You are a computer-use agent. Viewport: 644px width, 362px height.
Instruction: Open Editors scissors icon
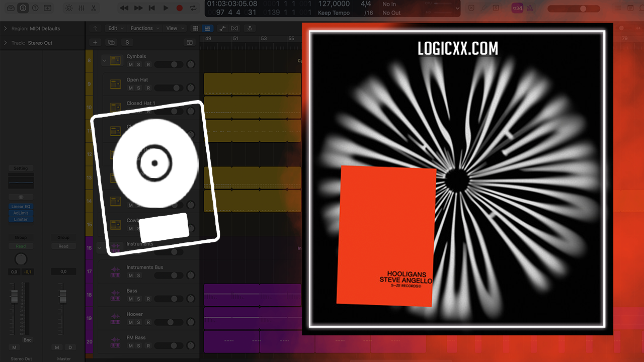click(x=94, y=8)
